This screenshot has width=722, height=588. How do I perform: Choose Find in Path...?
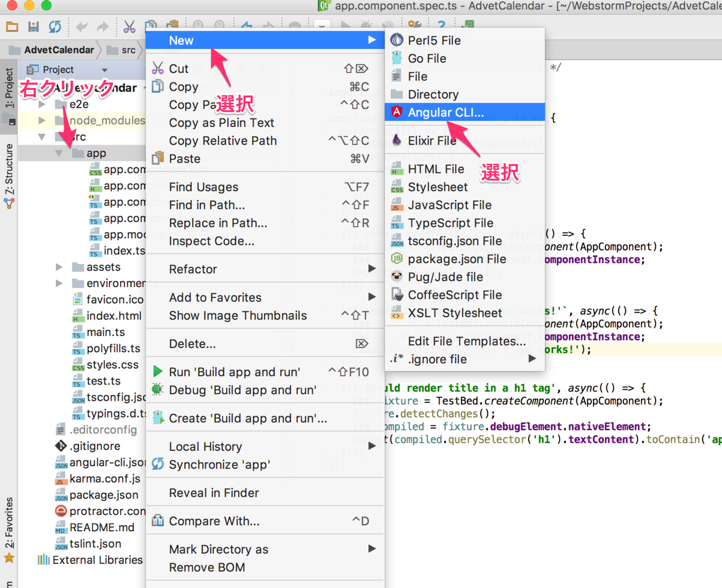pos(265,205)
